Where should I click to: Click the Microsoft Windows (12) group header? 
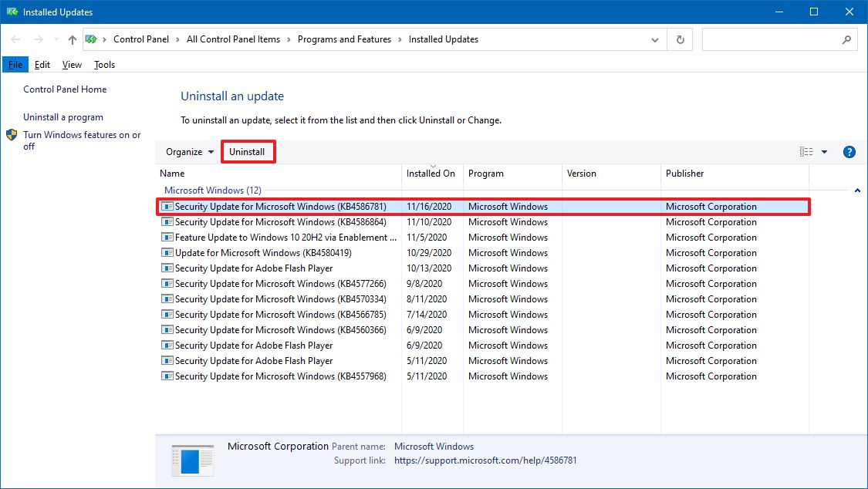(213, 191)
